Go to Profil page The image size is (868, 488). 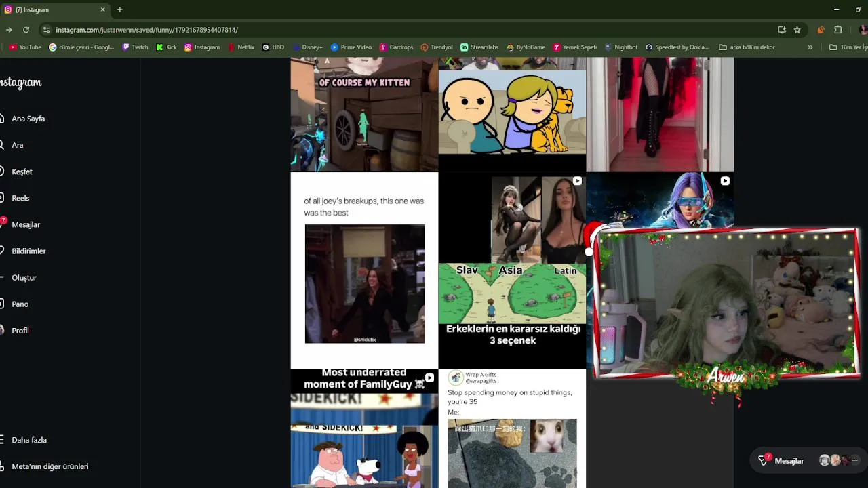click(20, 330)
